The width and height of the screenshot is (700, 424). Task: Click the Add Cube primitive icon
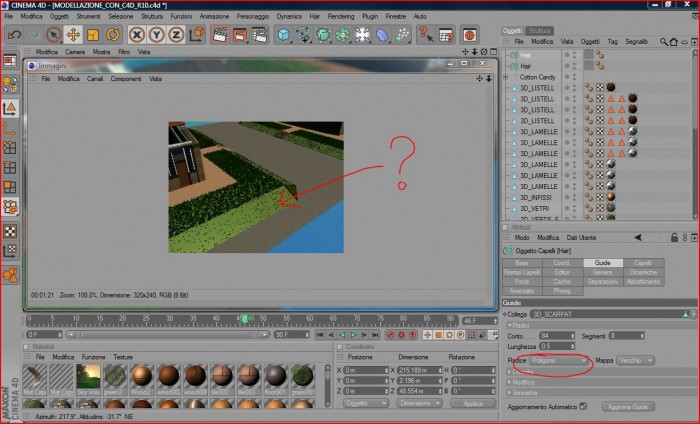pos(283,35)
